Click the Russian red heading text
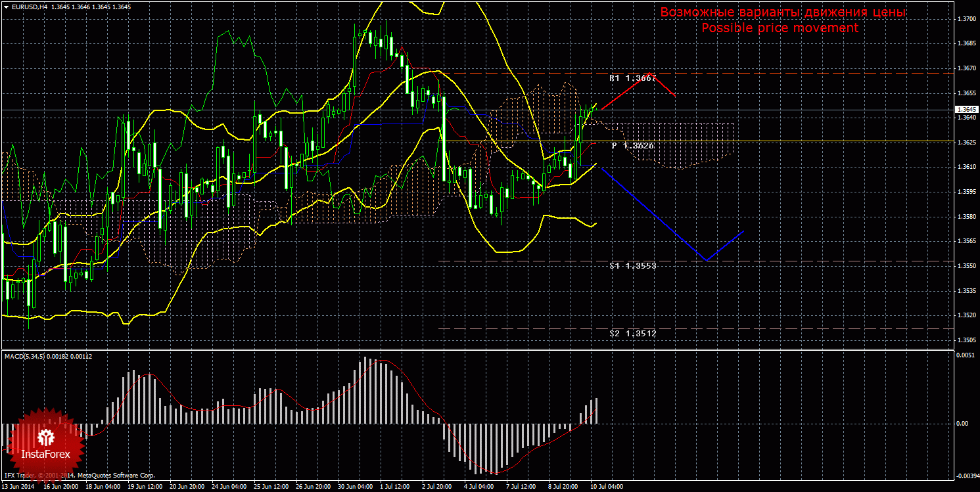 [x=783, y=13]
